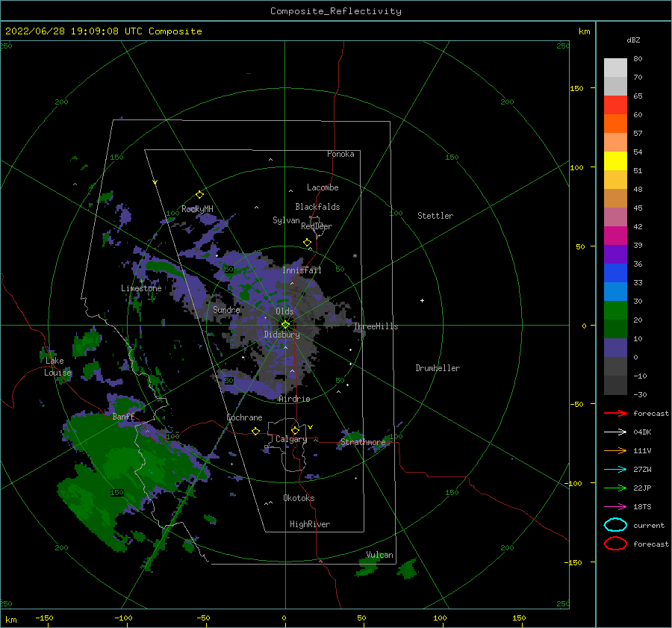Pick the magenta 42 dBZ color swatch
Viewport: 672px width, 628px height.
pyautogui.click(x=615, y=236)
